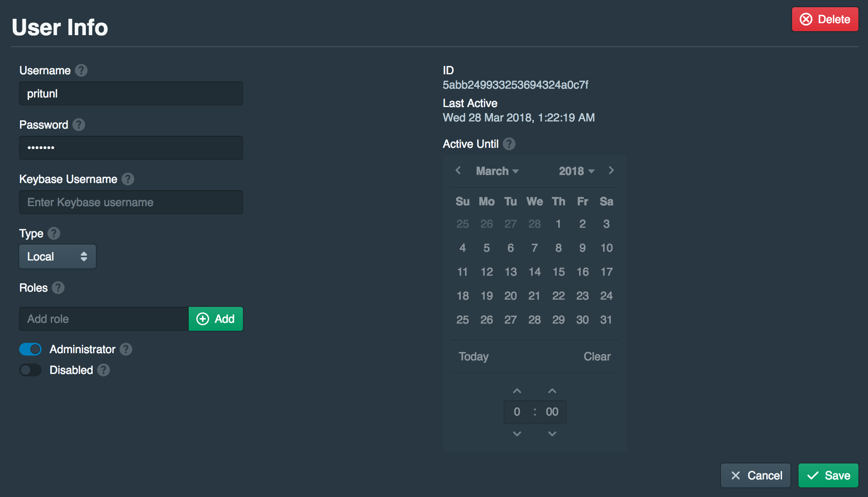Pick greyed-out February 28 in calendar

click(535, 224)
